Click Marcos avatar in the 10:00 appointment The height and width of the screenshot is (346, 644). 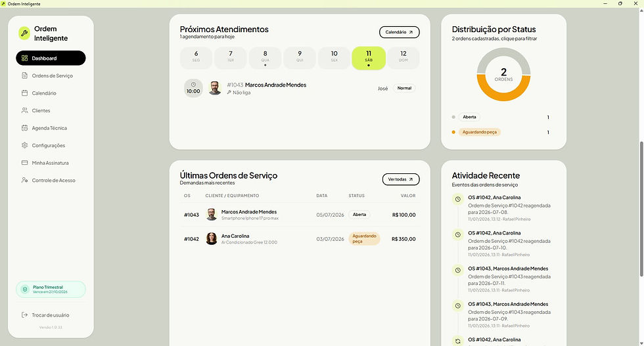215,88
